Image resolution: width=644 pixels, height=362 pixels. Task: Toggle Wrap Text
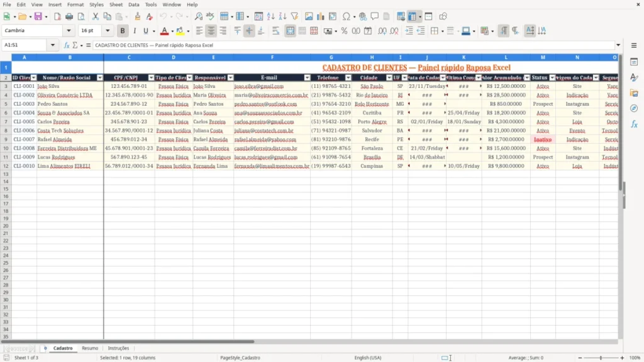(275, 31)
